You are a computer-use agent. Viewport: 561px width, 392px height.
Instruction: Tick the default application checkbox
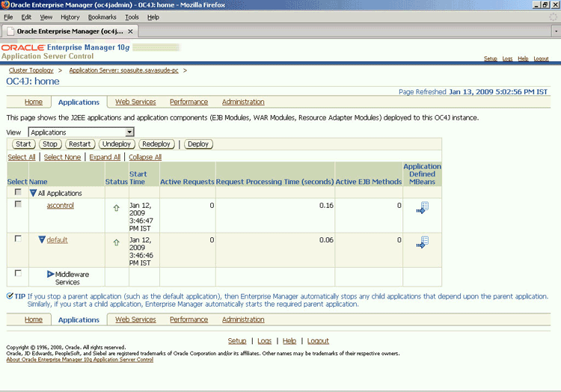(x=18, y=239)
